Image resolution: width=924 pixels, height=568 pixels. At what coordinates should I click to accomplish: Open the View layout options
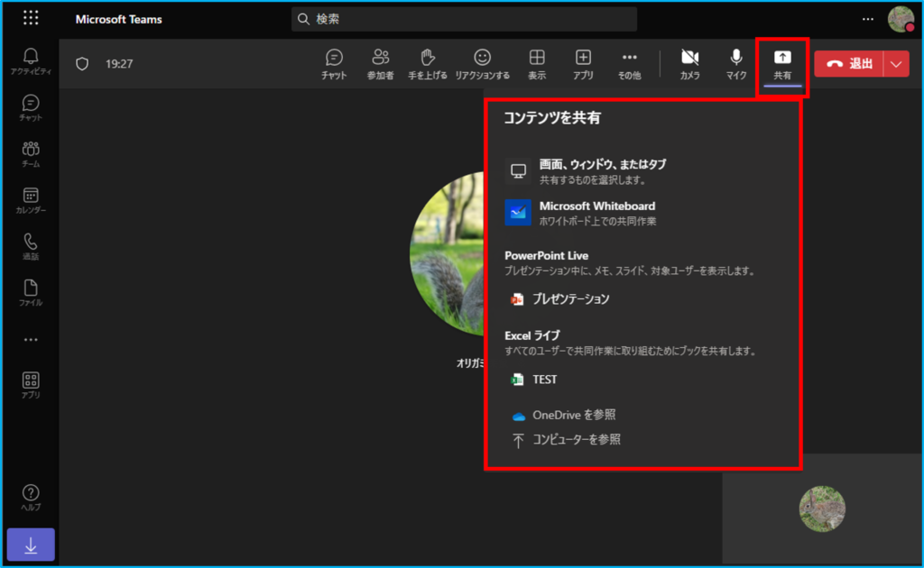(x=537, y=64)
